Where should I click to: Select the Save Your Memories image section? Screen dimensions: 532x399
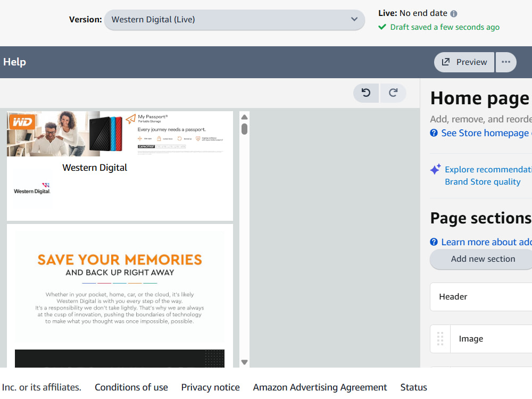pos(120,287)
